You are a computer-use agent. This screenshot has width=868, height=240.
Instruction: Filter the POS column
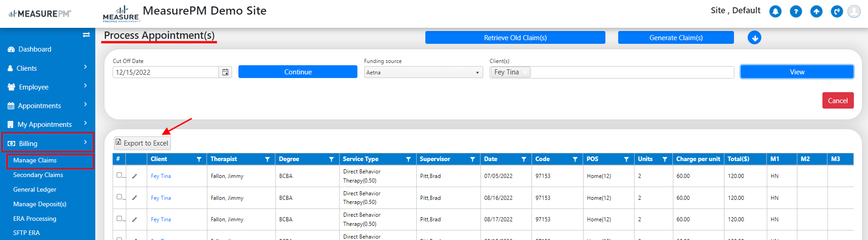tap(626, 159)
